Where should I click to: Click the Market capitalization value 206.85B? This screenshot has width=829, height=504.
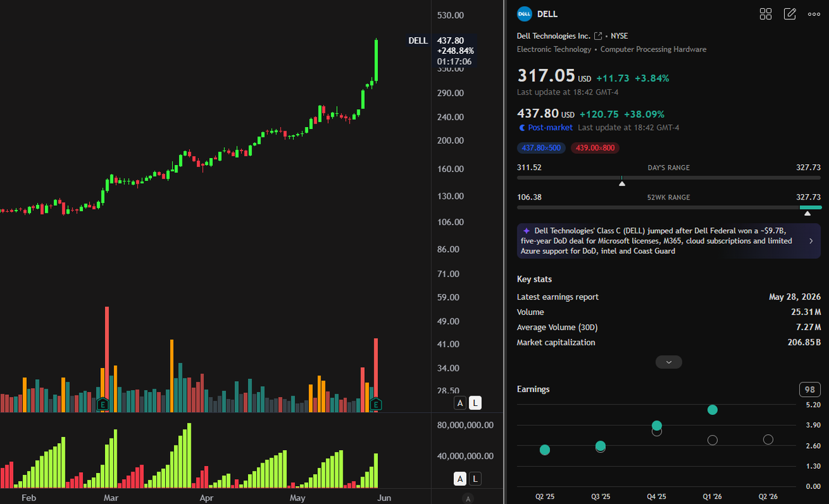[804, 342]
